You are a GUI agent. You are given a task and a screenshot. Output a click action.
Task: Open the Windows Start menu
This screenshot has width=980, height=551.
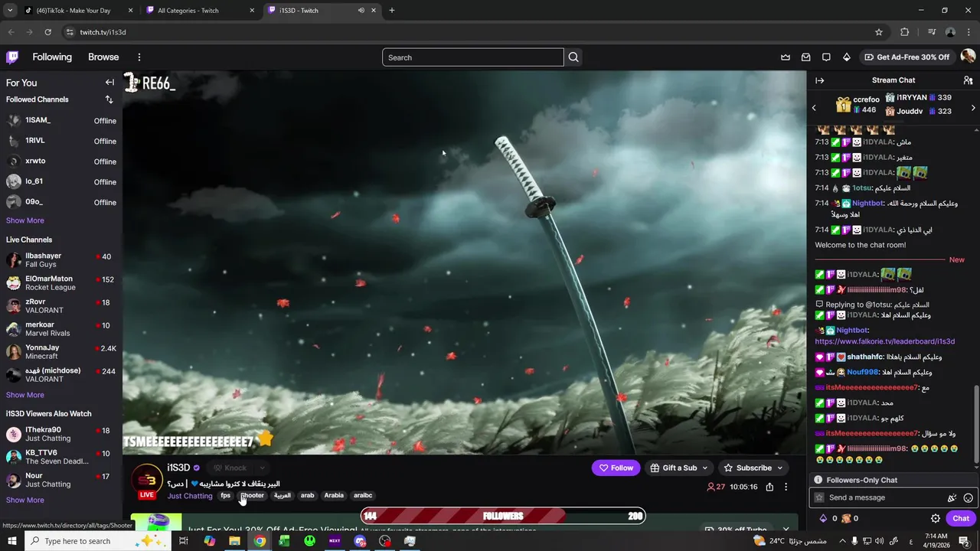[x=12, y=541]
